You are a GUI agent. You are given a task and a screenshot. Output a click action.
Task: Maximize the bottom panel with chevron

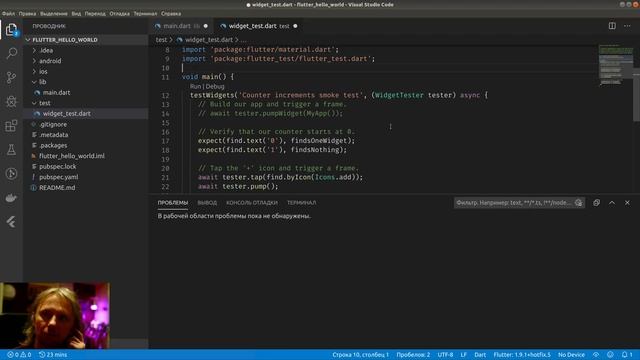[x=612, y=202]
